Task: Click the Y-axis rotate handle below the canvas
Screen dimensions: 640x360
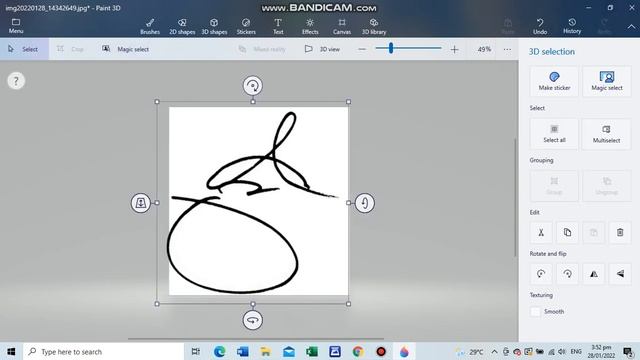Action: [253, 320]
